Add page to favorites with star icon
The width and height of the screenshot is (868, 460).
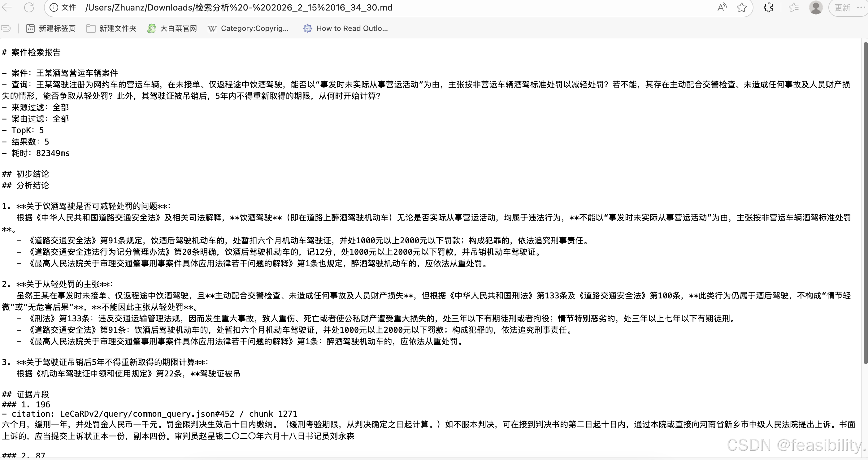pyautogui.click(x=742, y=7)
